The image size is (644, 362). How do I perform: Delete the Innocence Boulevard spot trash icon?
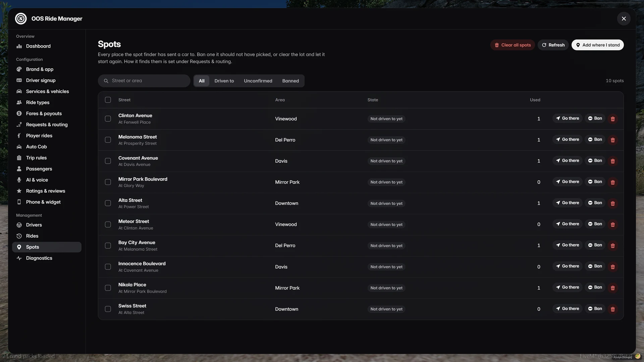pyautogui.click(x=613, y=266)
